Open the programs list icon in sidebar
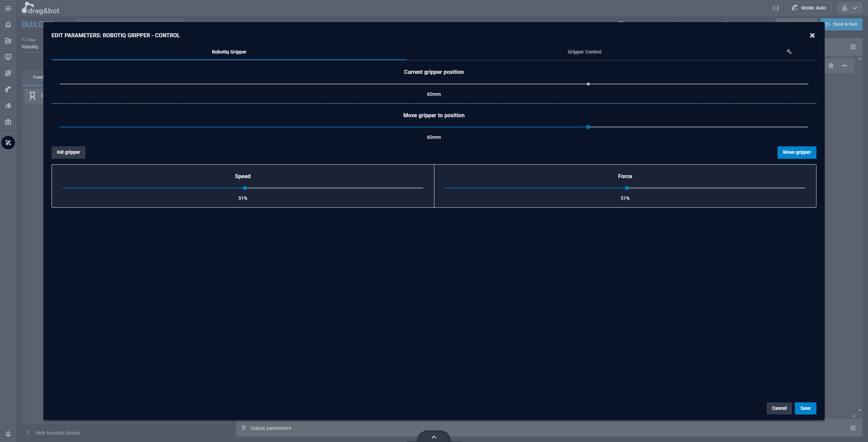868x442 pixels. click(8, 41)
